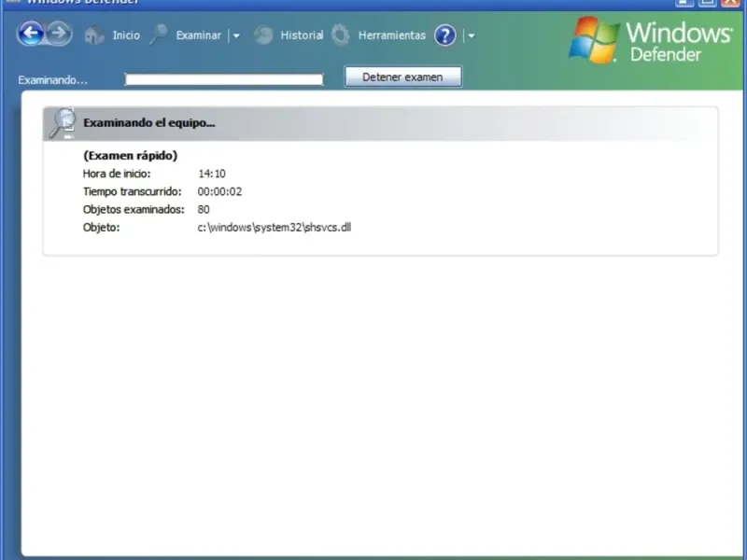Click the magnifier icon beside Examinar
Screen dimensions: 747x560
[x=159, y=35]
